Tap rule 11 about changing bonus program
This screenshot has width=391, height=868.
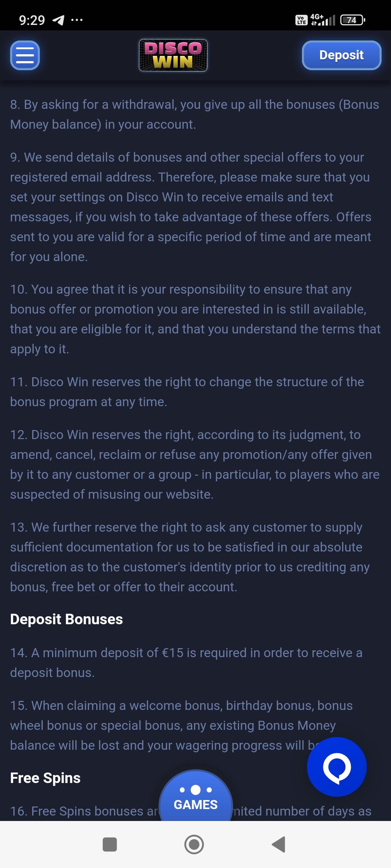pos(187,392)
